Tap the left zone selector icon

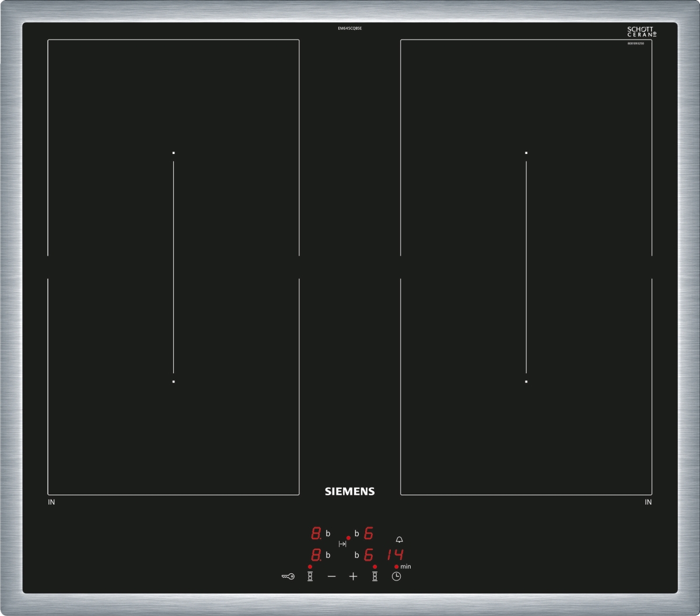[x=310, y=576]
